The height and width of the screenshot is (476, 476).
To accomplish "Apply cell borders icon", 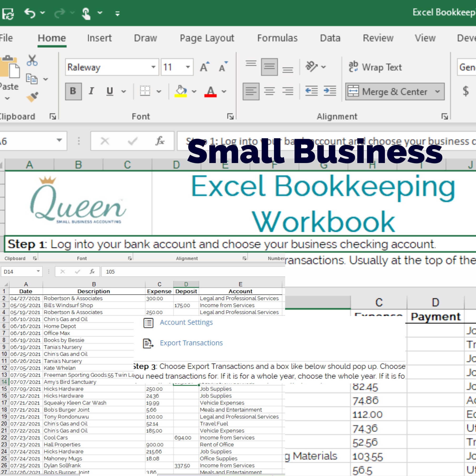I will (145, 91).
